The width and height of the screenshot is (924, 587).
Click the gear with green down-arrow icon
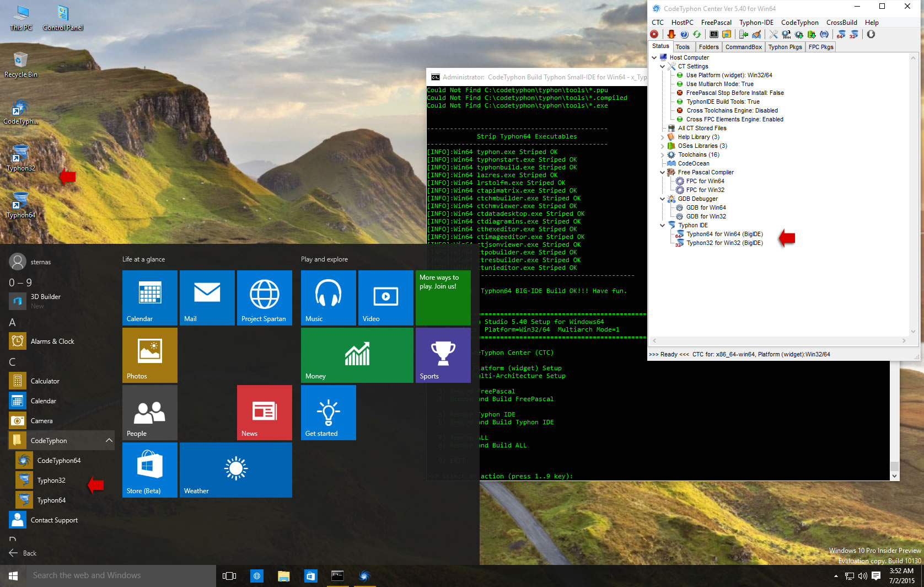[x=799, y=34]
